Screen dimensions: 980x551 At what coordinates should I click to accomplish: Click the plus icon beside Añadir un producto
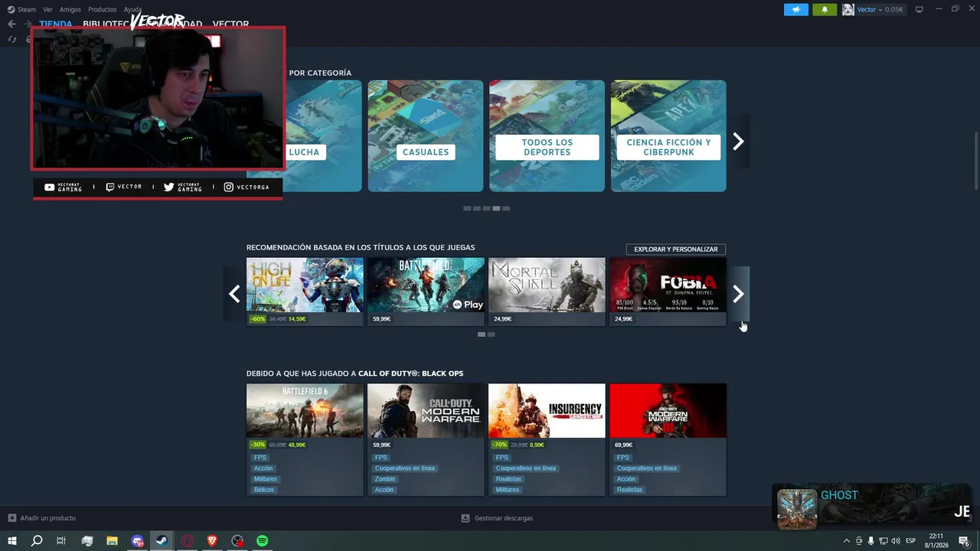point(11,518)
